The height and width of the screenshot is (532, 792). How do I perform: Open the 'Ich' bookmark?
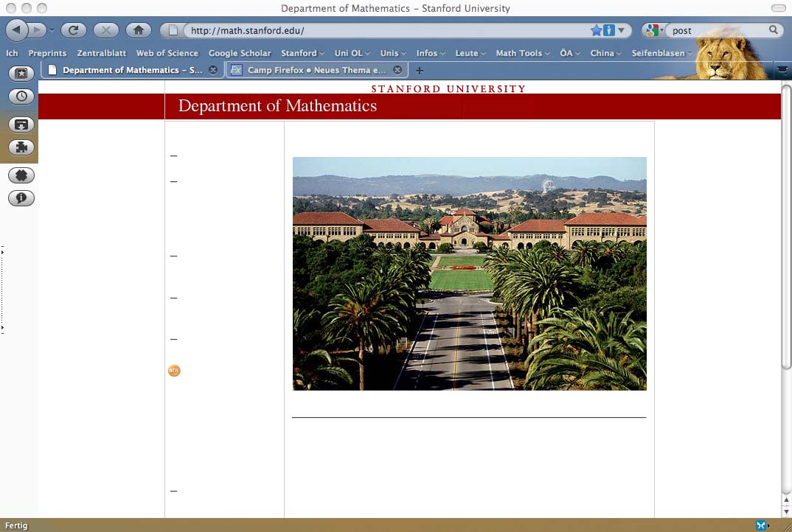tap(12, 53)
